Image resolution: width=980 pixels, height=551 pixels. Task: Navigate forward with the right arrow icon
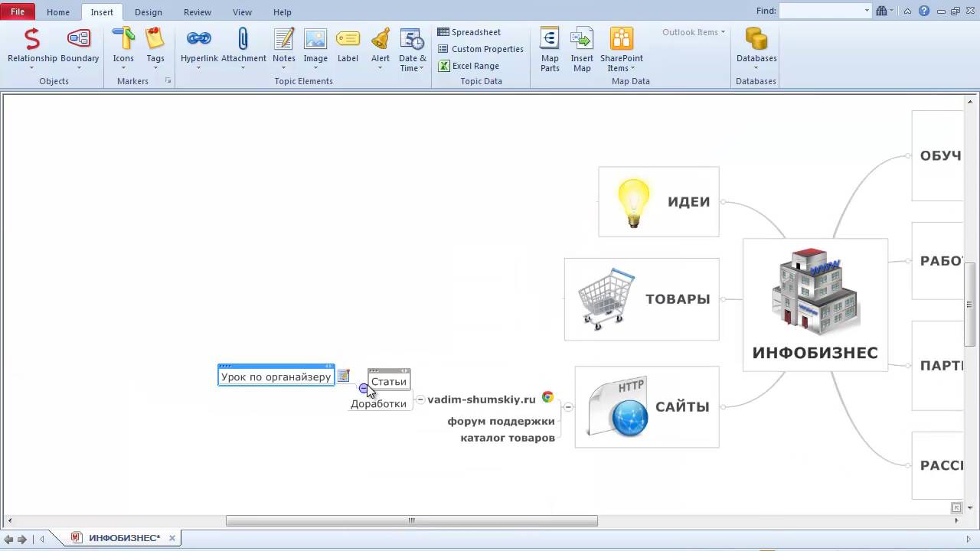[x=22, y=539]
